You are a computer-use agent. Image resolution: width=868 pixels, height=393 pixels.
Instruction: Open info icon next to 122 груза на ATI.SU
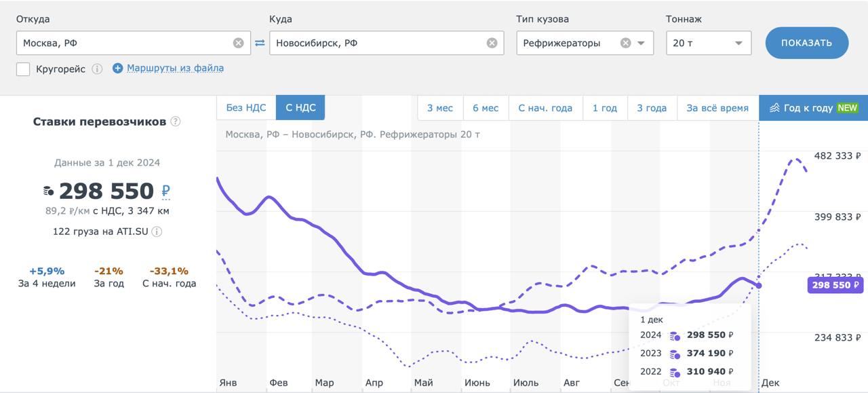coord(157,231)
